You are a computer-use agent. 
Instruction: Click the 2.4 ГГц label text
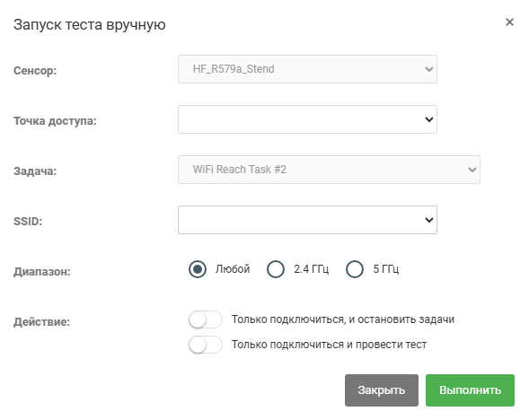click(311, 269)
